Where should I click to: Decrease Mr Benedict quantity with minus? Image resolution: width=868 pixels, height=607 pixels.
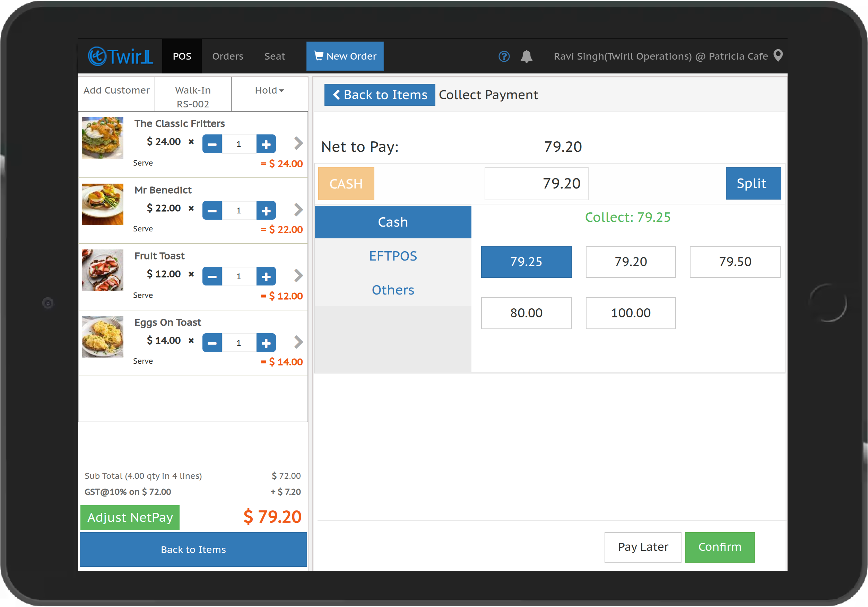tap(212, 211)
